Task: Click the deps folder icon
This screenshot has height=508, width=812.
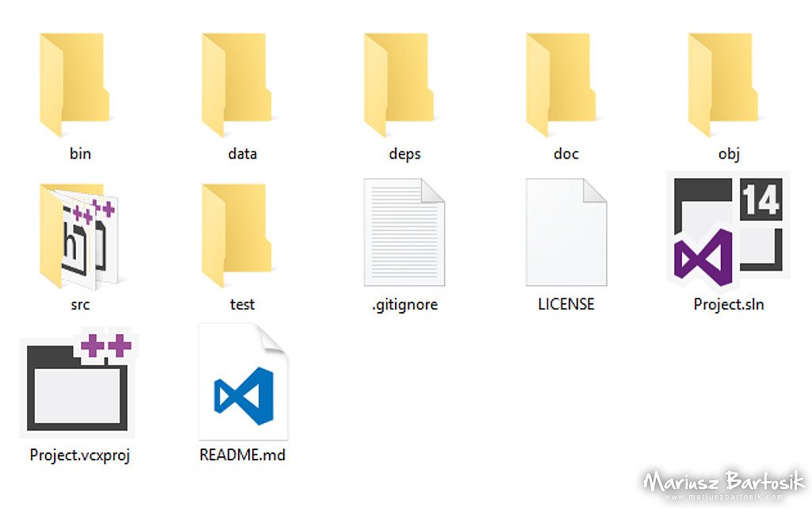Action: [399, 84]
